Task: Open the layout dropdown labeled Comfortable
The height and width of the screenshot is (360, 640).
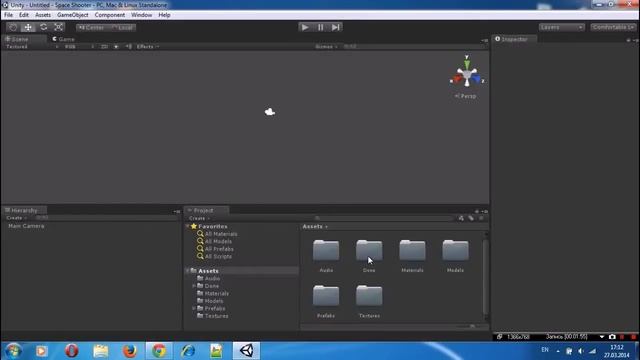Action: 613,27
